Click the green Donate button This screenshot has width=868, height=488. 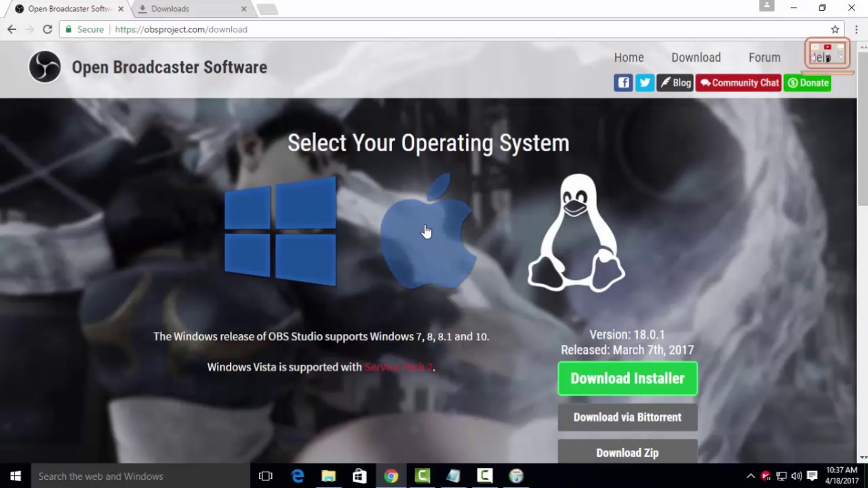pos(808,83)
